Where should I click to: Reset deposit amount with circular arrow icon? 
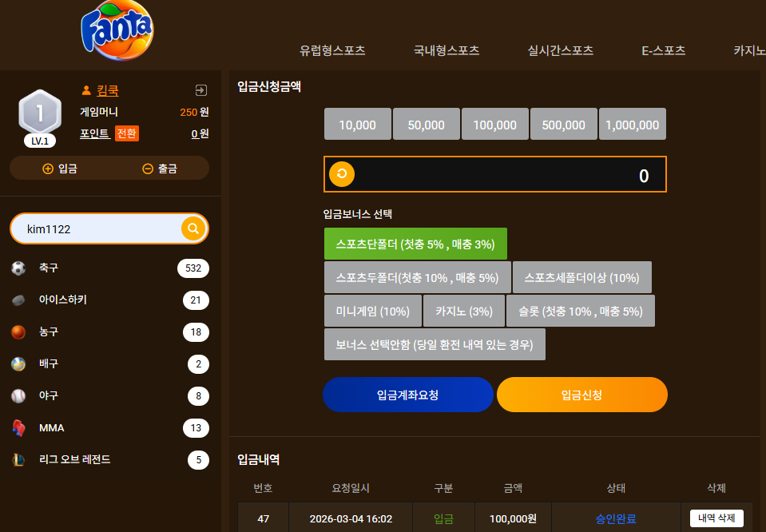(342, 174)
